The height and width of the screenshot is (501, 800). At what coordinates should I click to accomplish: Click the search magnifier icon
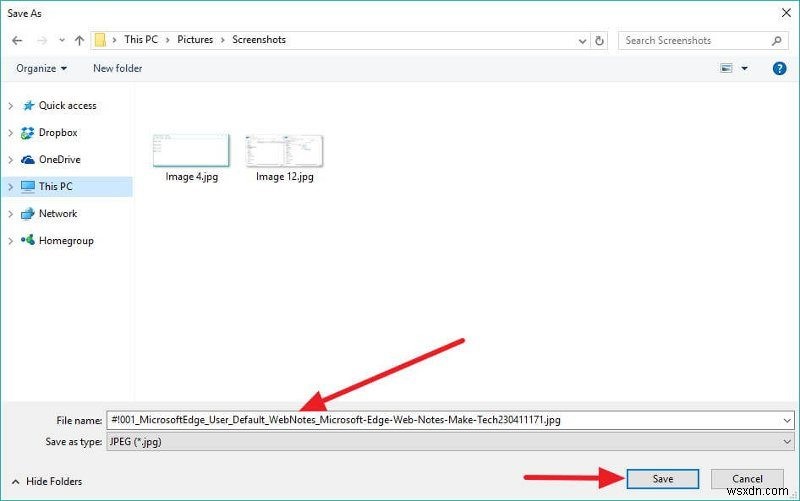click(777, 40)
